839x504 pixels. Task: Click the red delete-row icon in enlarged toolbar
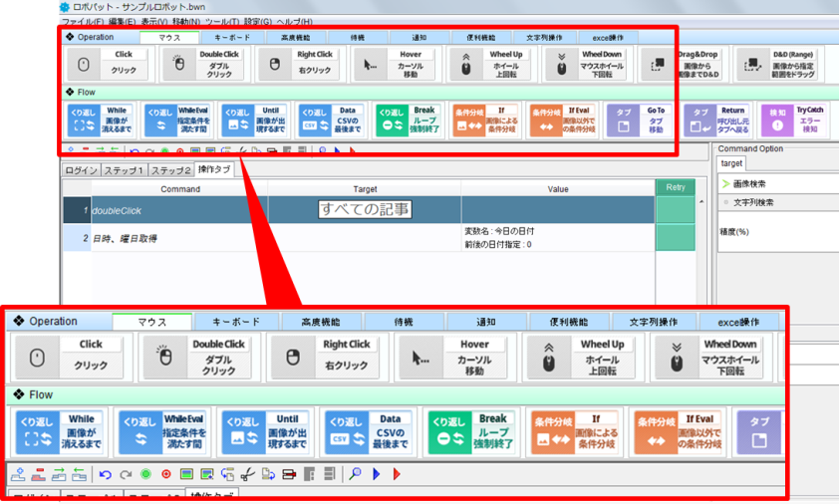click(38, 474)
